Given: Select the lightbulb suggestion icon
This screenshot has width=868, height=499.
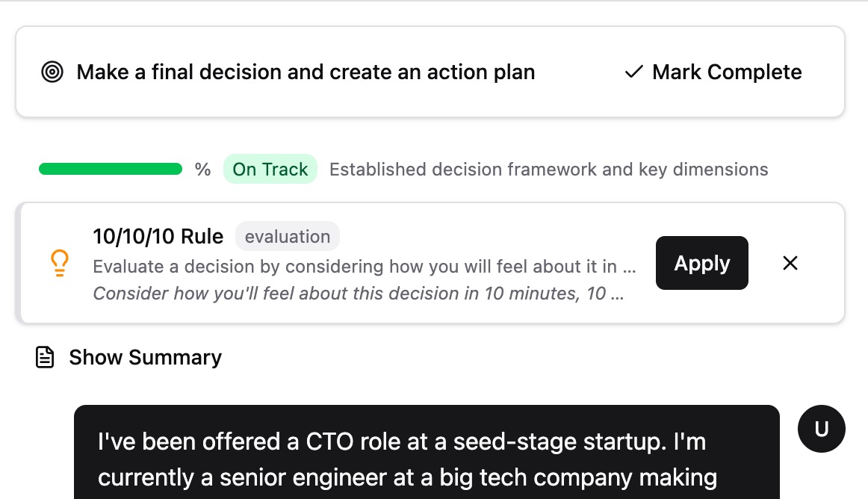Looking at the screenshot, I should coord(59,263).
